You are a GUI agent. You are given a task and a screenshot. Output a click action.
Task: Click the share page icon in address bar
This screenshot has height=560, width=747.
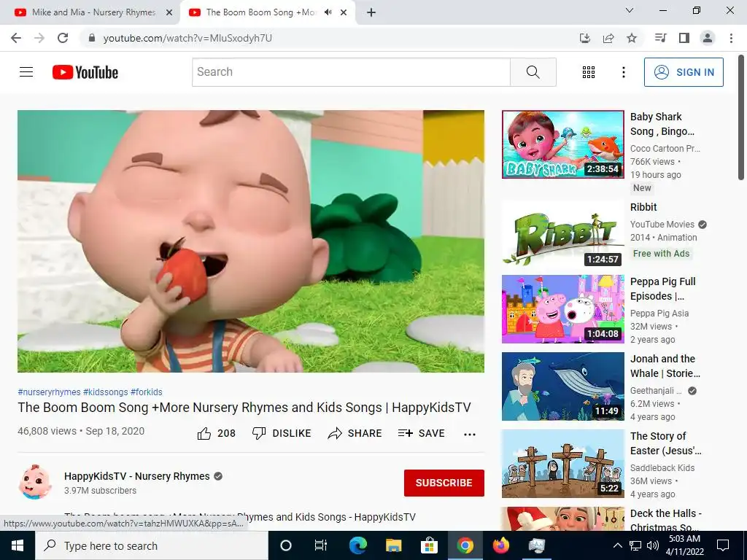click(608, 38)
